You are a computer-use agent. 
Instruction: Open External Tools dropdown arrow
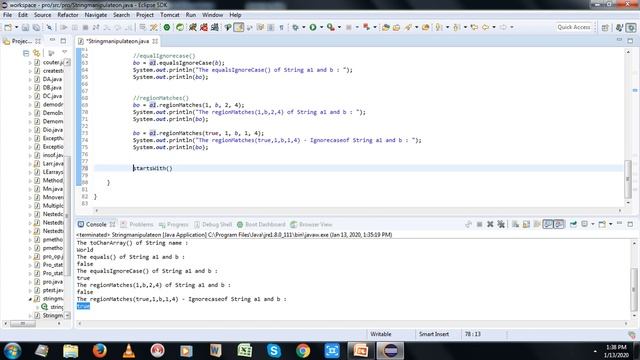339,27
